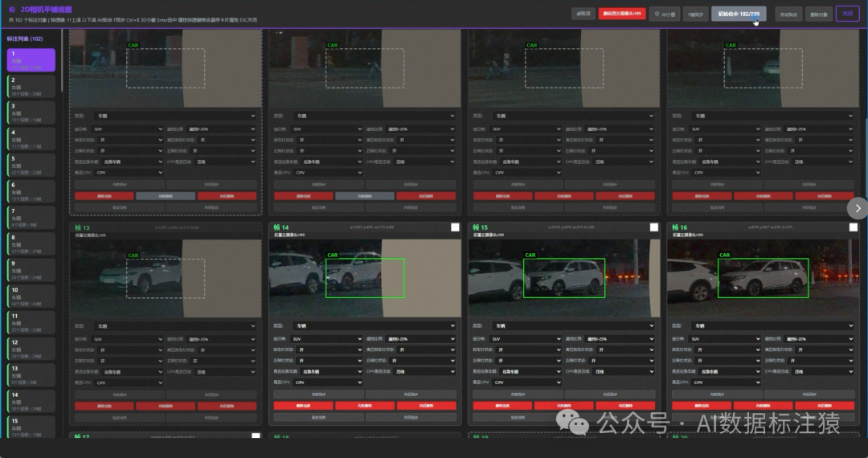Select annotation item 14 in 标注列表
868x458 pixels.
click(31, 401)
